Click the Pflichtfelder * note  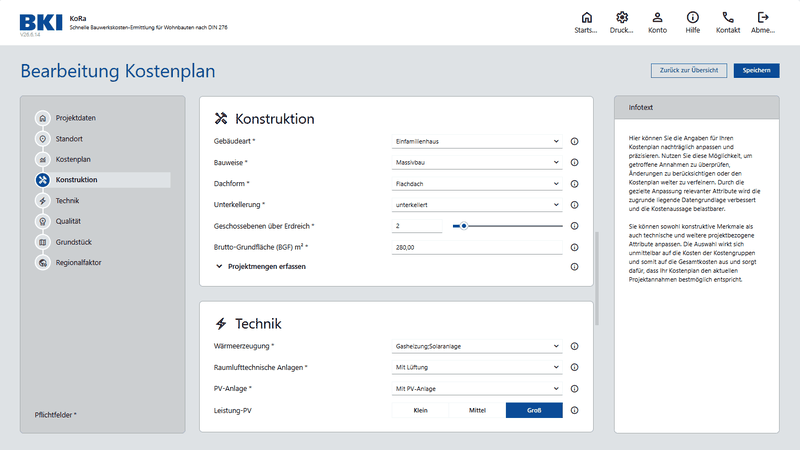point(56,415)
